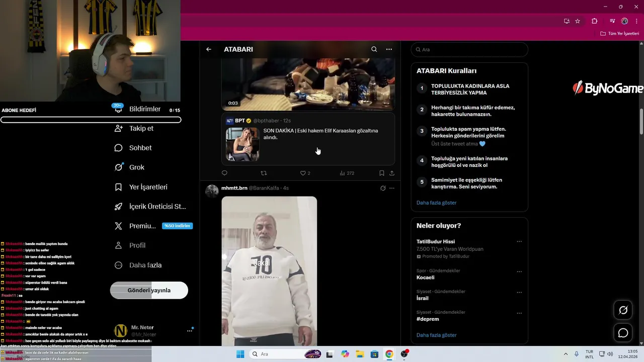Open File Explorer from the taskbar

pos(360,354)
